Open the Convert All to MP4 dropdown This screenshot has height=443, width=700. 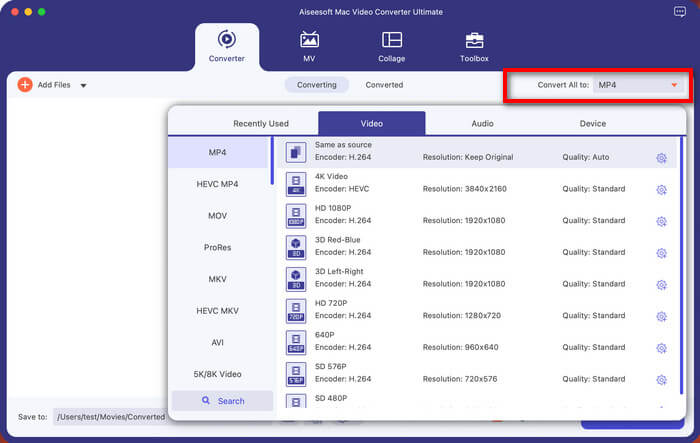(638, 85)
